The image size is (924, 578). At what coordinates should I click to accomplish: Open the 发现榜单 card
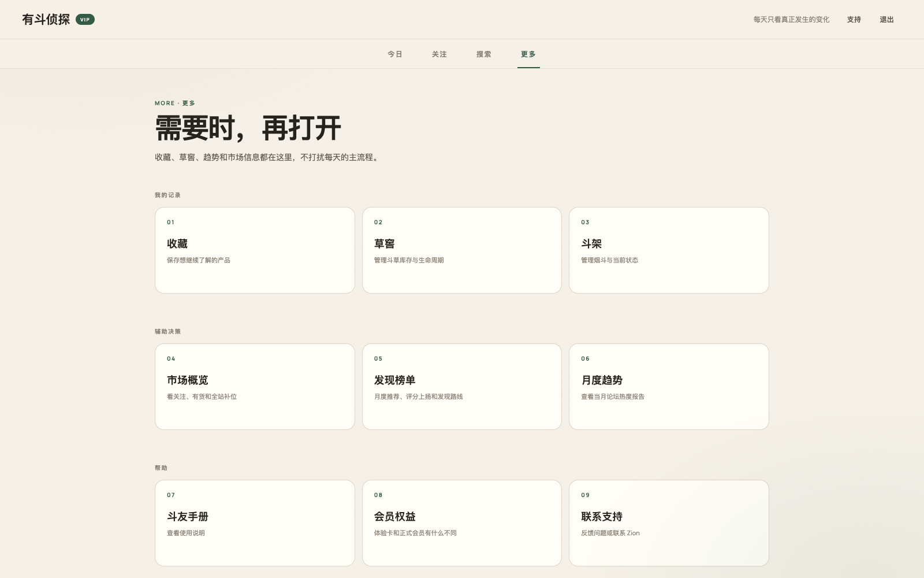(462, 387)
